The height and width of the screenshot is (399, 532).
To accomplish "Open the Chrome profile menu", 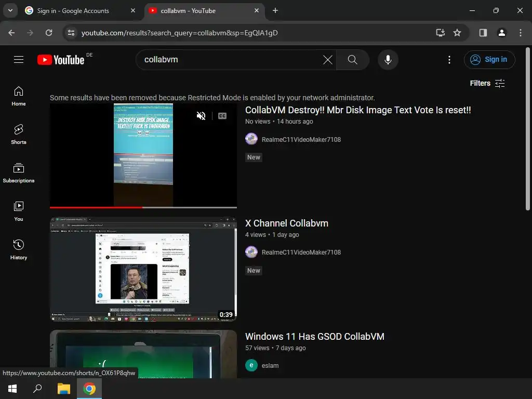I will 502,33.
